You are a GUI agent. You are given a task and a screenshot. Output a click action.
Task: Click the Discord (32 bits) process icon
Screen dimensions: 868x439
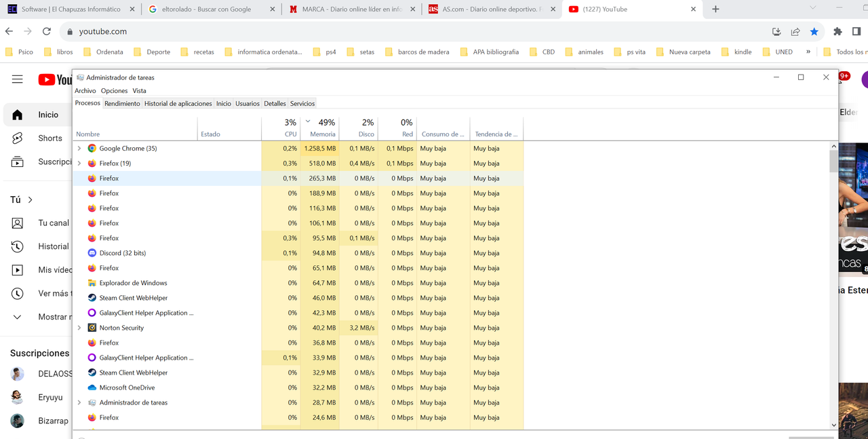92,253
